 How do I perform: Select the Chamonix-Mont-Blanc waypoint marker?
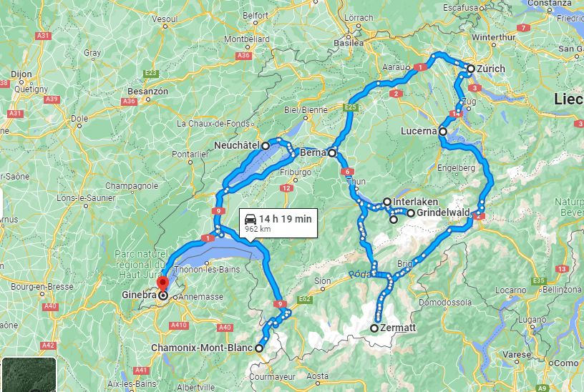click(x=259, y=348)
